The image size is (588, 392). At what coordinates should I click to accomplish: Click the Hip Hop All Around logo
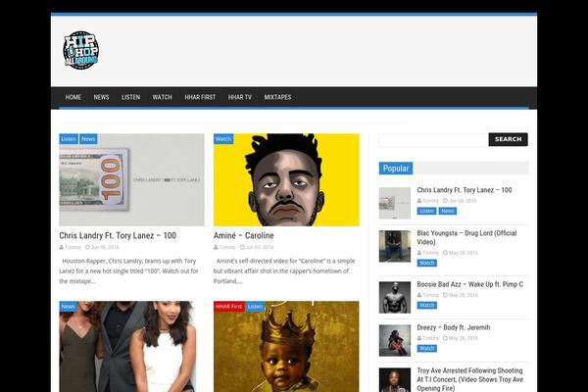81,50
